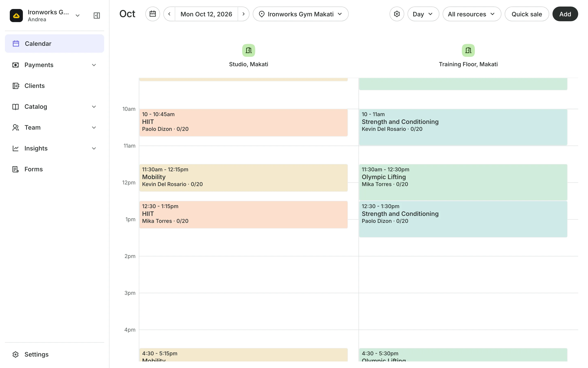This screenshot has width=588, height=368.
Task: Open the Team menu item
Action: (x=55, y=128)
